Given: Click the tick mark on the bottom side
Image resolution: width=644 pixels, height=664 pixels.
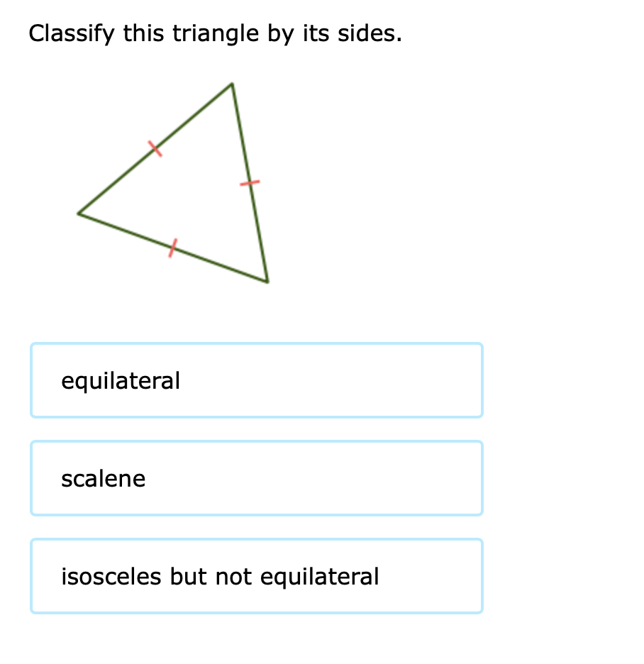Looking at the screenshot, I should click(172, 249).
